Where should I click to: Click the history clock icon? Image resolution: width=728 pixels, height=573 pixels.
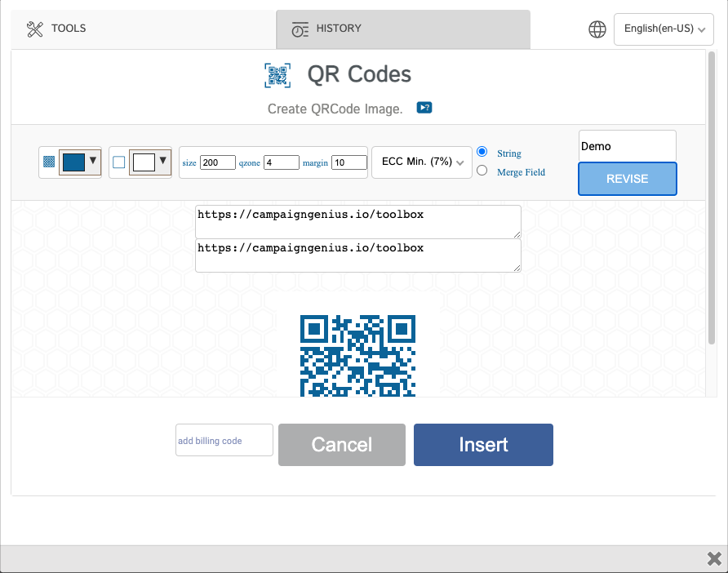(x=300, y=29)
